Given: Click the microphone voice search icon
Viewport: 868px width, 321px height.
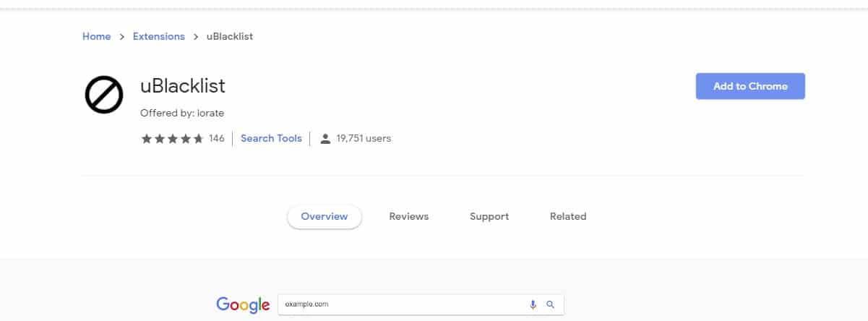Looking at the screenshot, I should pyautogui.click(x=533, y=304).
